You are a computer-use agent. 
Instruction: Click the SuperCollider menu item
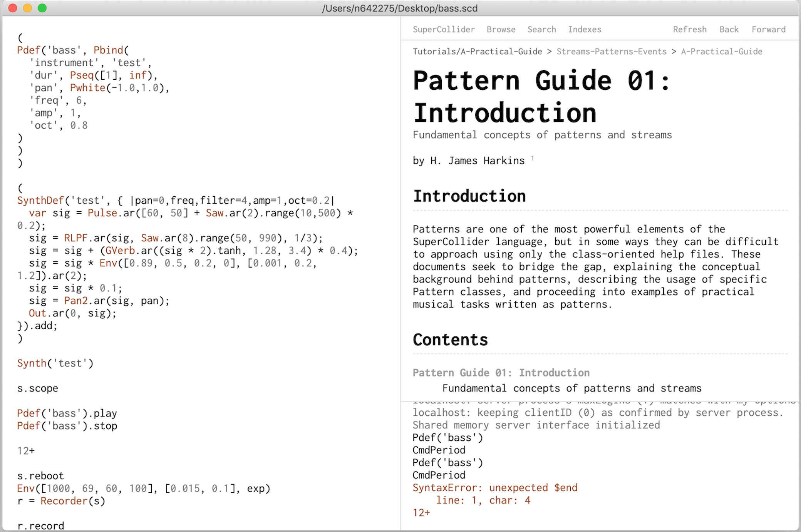click(444, 28)
